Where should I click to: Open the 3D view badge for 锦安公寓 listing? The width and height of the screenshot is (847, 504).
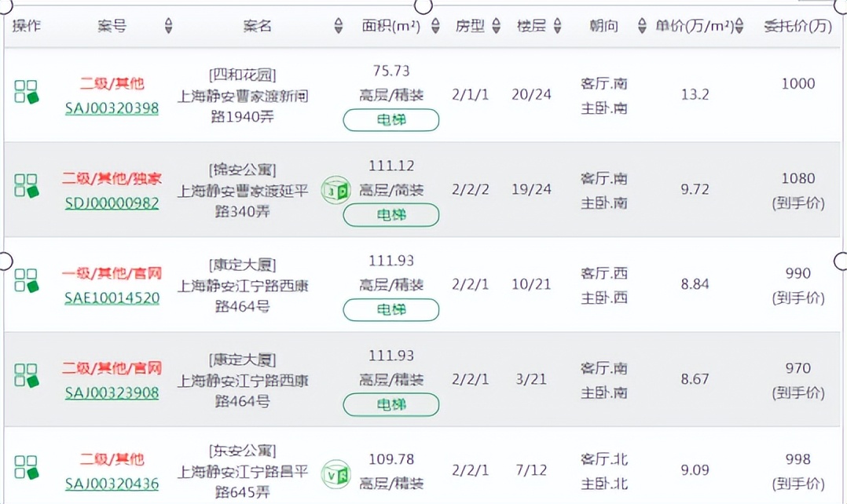tap(336, 189)
